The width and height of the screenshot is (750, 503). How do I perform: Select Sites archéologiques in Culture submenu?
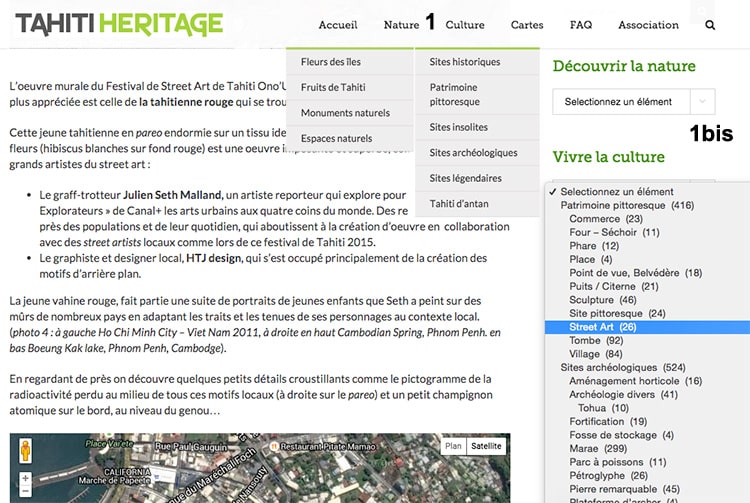473,153
